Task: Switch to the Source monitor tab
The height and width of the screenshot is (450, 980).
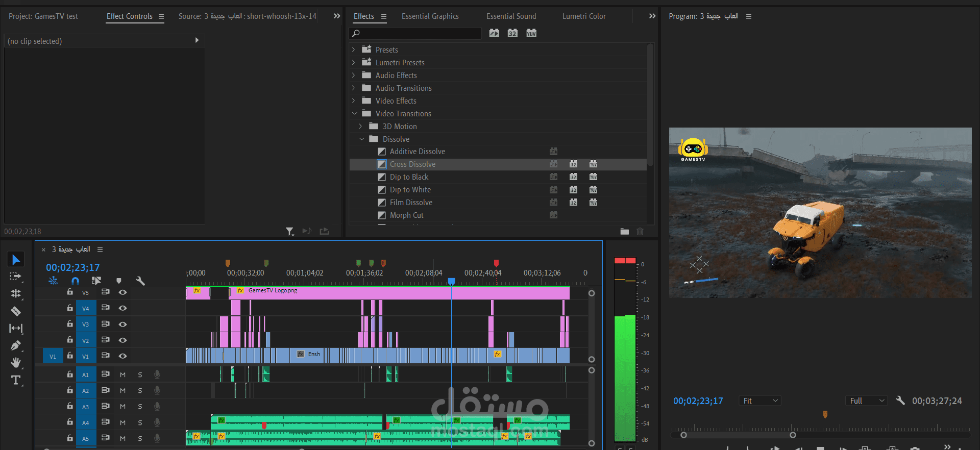Action: click(x=248, y=16)
